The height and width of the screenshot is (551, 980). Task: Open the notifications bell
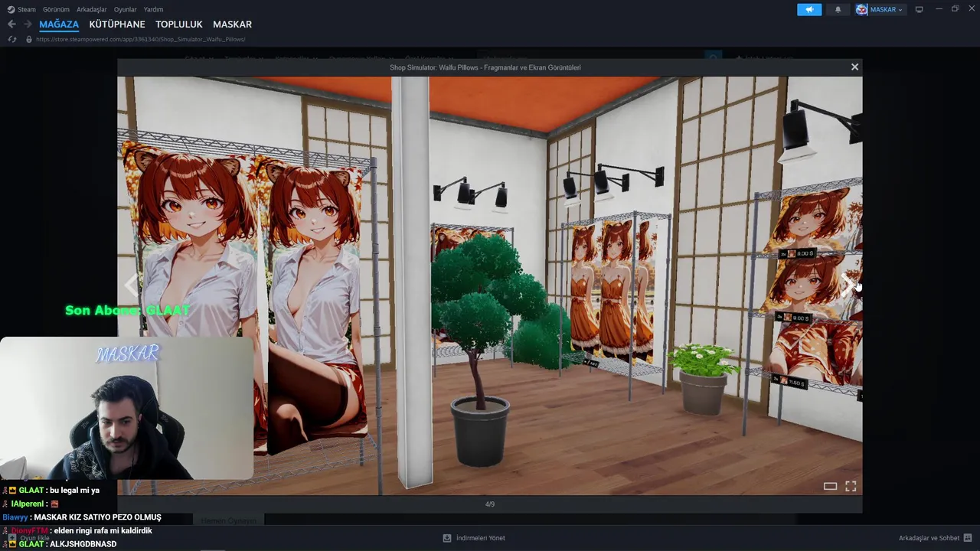pos(838,9)
